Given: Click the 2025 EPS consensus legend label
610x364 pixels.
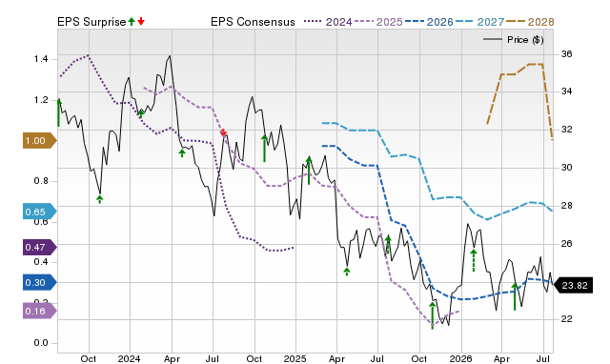Looking at the screenshot, I should tap(390, 22).
